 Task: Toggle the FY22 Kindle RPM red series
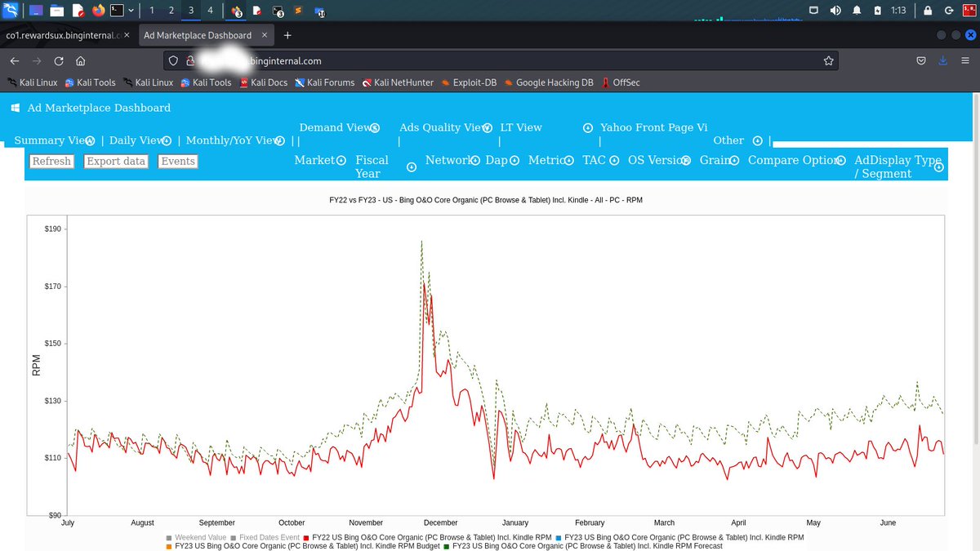click(427, 537)
